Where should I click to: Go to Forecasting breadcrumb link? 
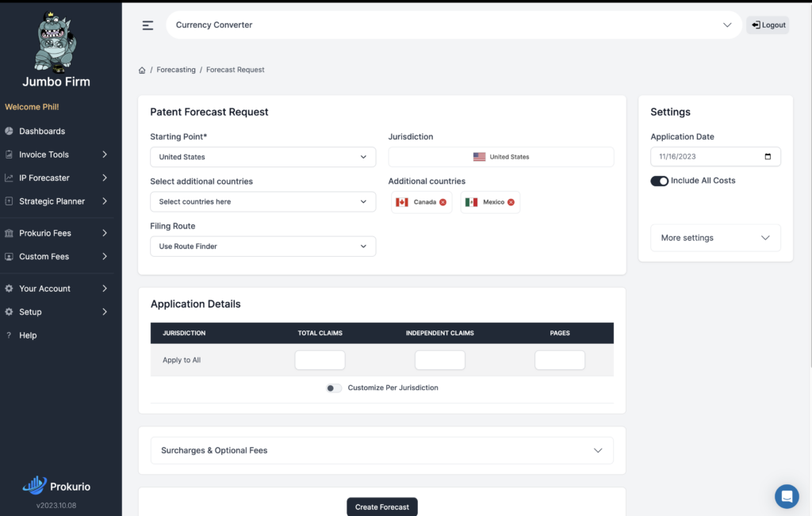point(176,70)
